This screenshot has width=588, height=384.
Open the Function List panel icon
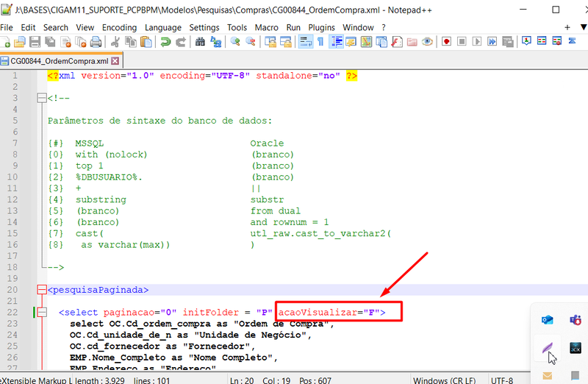coord(397,42)
